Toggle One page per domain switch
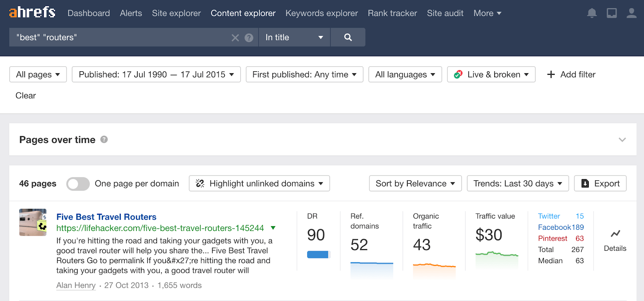This screenshot has height=301, width=644. point(78,184)
